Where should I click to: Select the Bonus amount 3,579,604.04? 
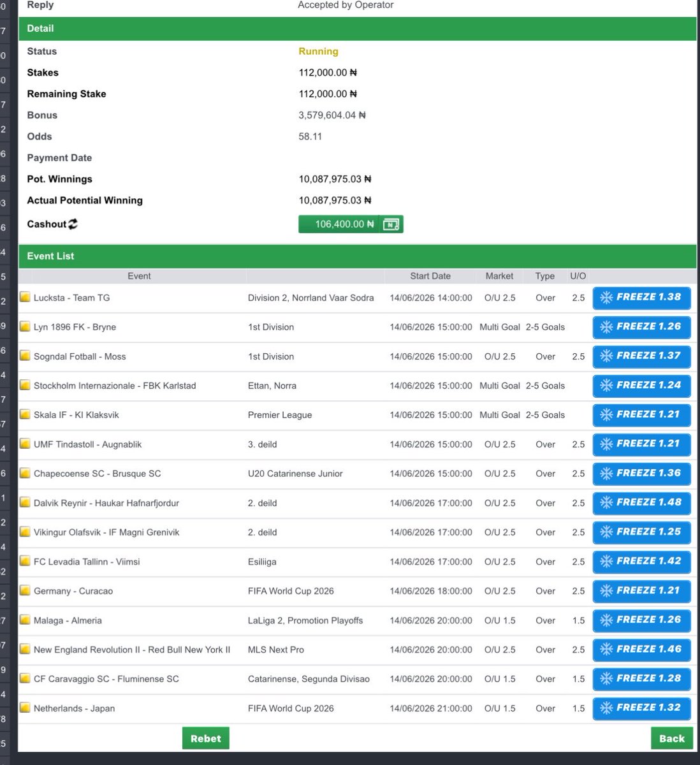pyautogui.click(x=332, y=115)
